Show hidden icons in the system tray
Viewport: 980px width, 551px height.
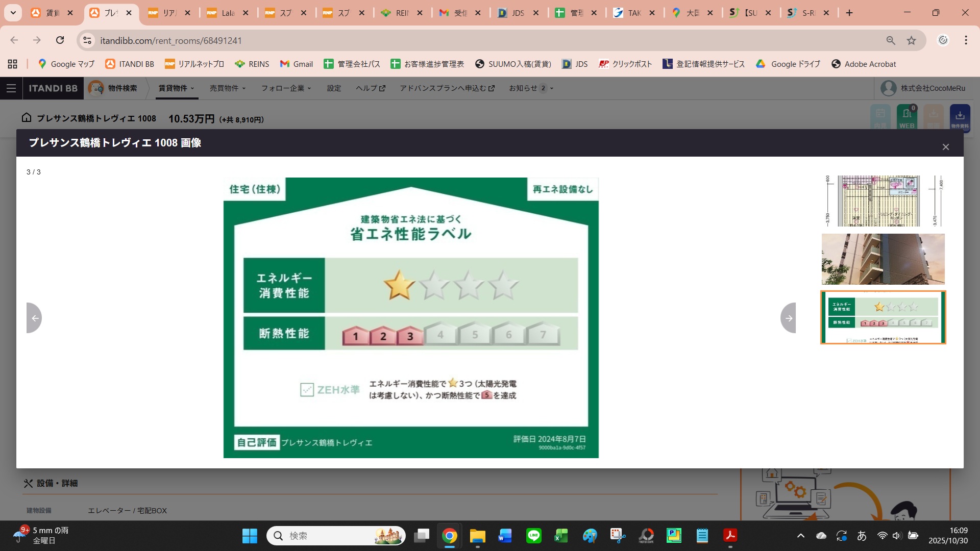click(x=800, y=536)
